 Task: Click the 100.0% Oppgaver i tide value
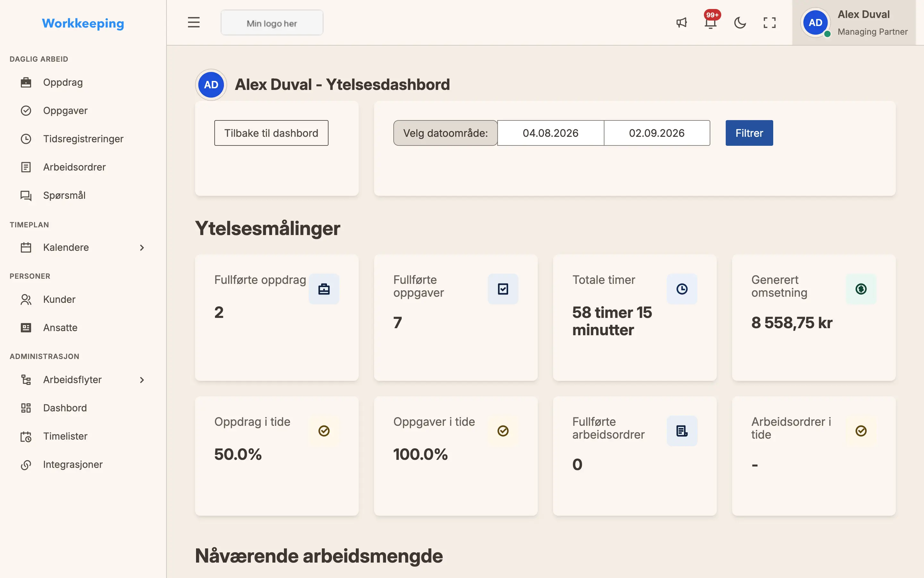(420, 454)
